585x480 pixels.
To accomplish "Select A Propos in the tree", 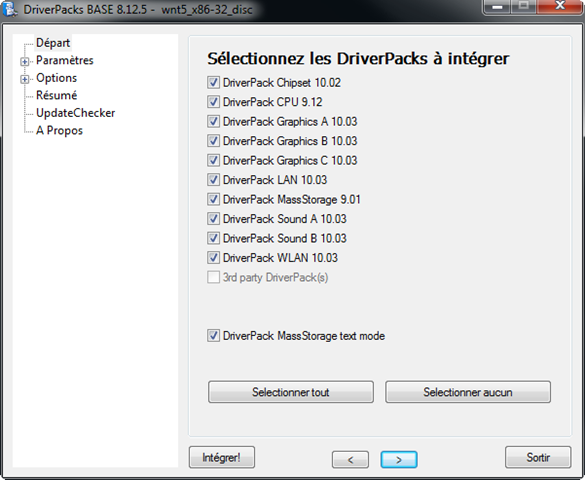I will [59, 131].
